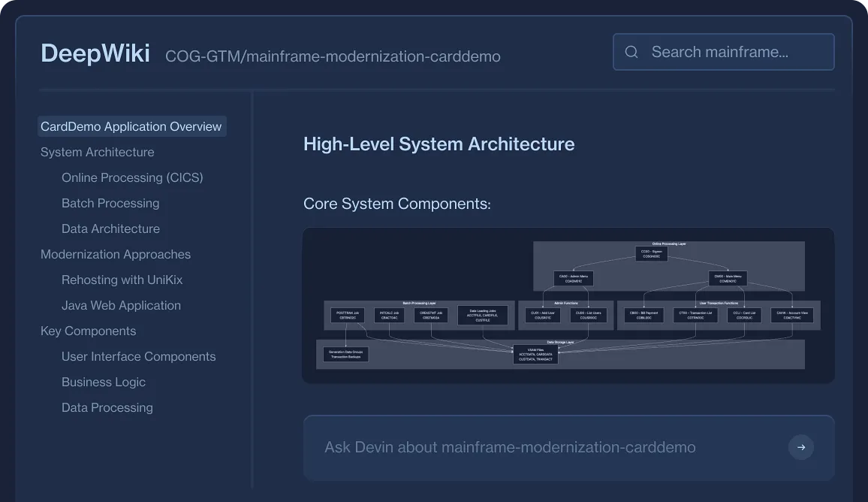The image size is (868, 502).
Task: Click the arrow submit button in Ask Devin box
Action: click(x=801, y=447)
